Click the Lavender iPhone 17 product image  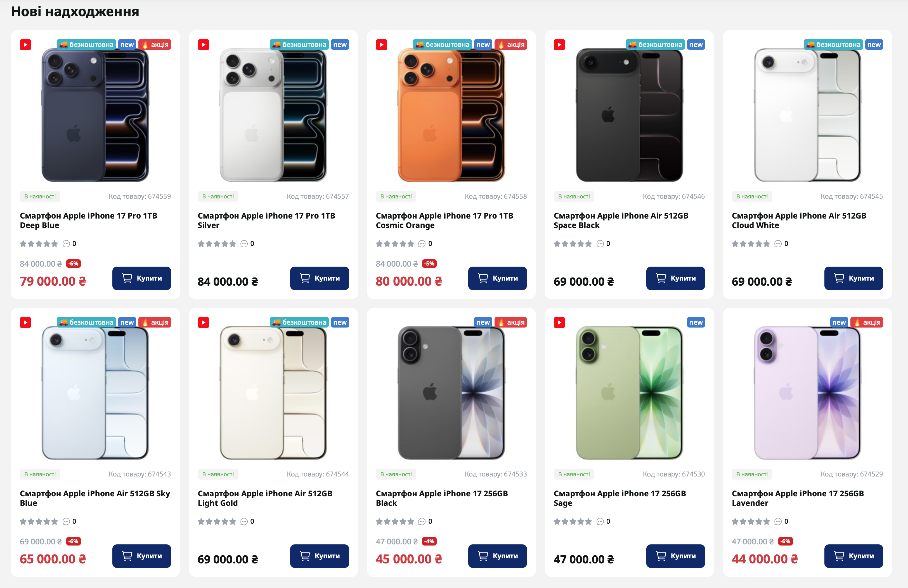click(807, 393)
